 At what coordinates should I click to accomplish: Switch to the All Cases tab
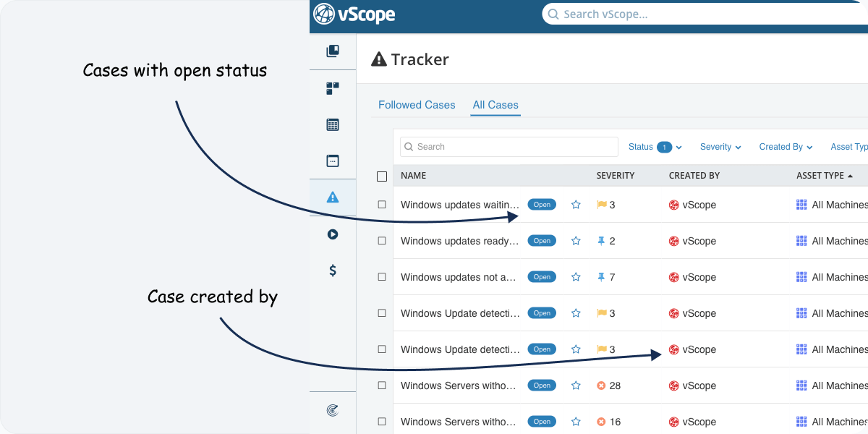click(x=495, y=105)
